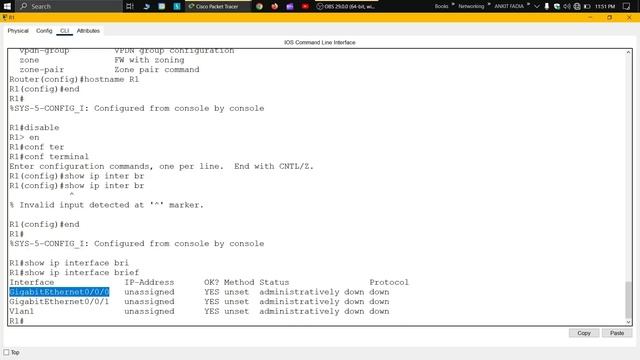Screen dimensions: 640x360
Task: Click the 'R1#conf terminal' command line
Action: (49, 157)
